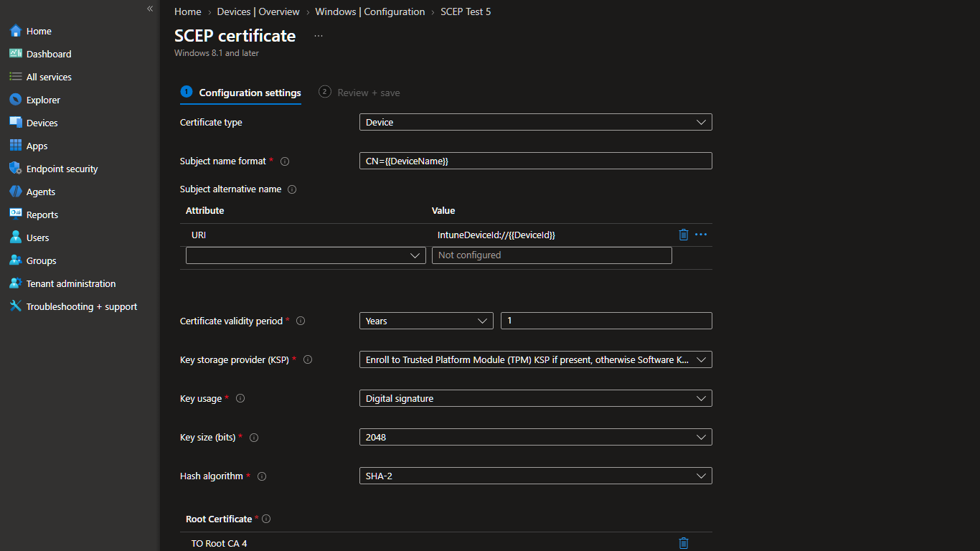The image size is (980, 551).
Task: Open Windows | Configuration breadcrumb link
Action: (370, 11)
